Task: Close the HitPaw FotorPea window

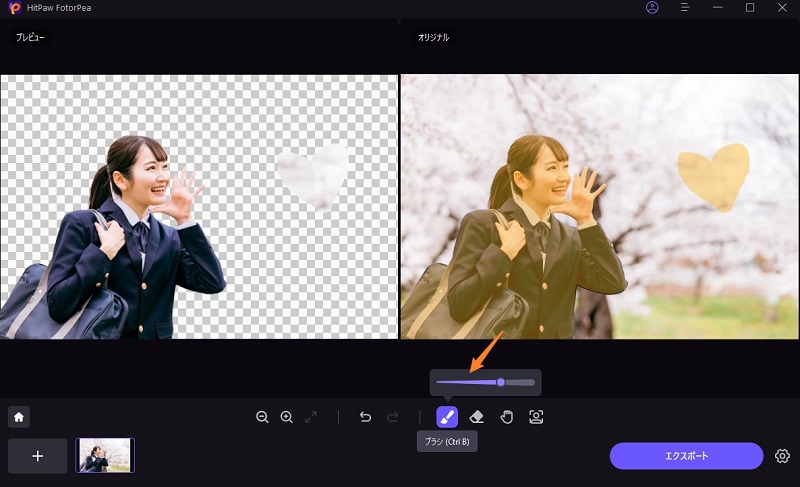Action: tap(782, 8)
